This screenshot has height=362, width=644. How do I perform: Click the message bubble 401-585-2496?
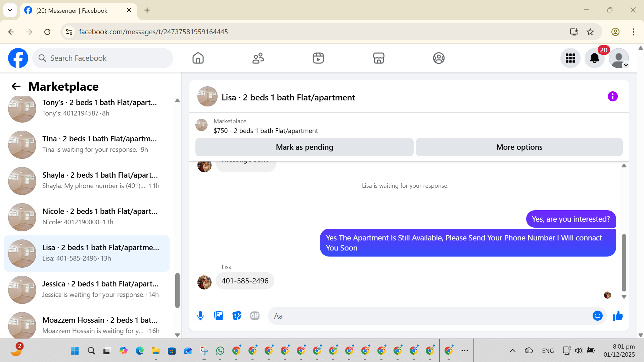245,281
